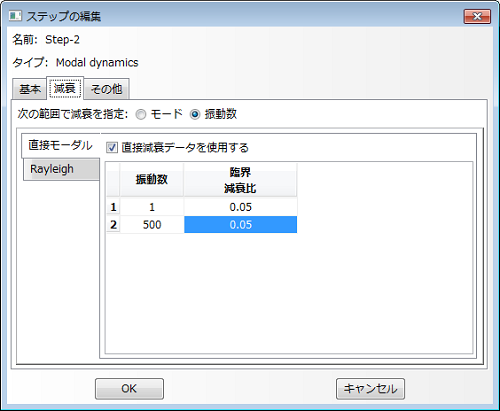Screen dimensions: 500x411
Task: Confirm with the OK button
Action: tap(129, 389)
